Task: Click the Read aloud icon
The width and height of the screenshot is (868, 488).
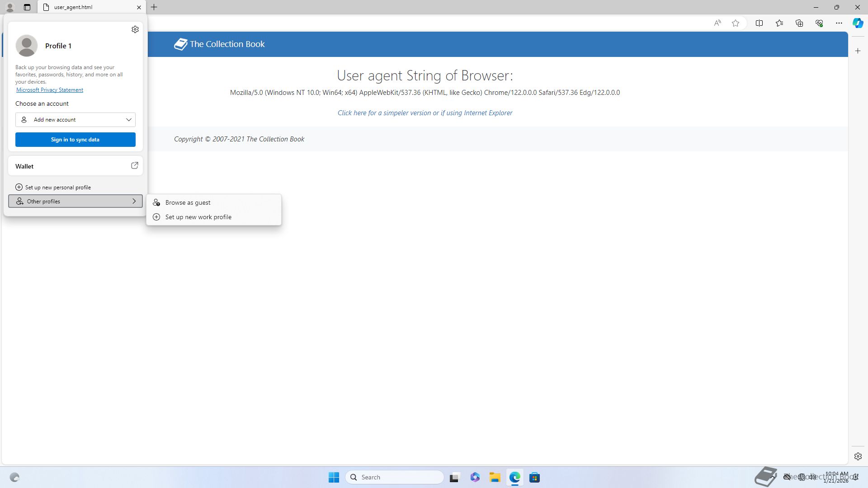Action: (x=717, y=23)
